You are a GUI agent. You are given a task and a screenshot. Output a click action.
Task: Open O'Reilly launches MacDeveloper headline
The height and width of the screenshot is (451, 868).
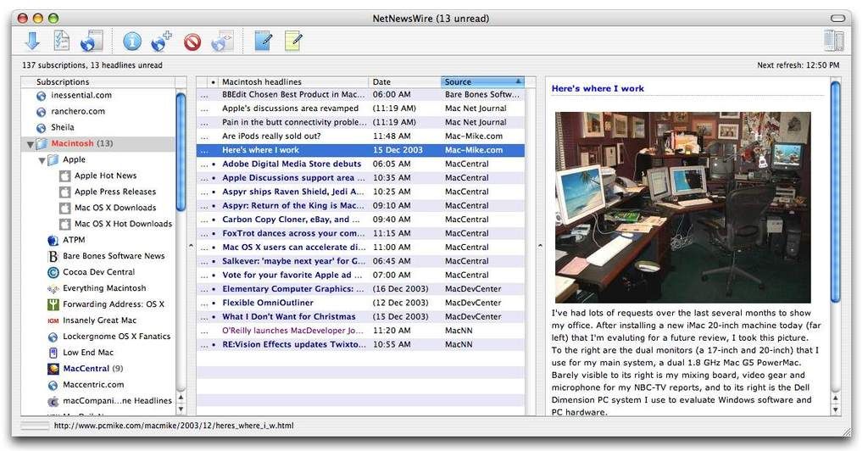click(x=293, y=331)
